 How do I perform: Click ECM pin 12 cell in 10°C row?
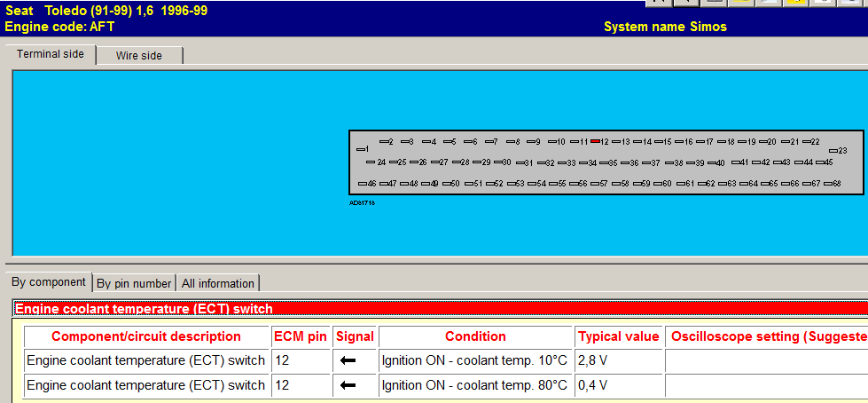(x=300, y=360)
